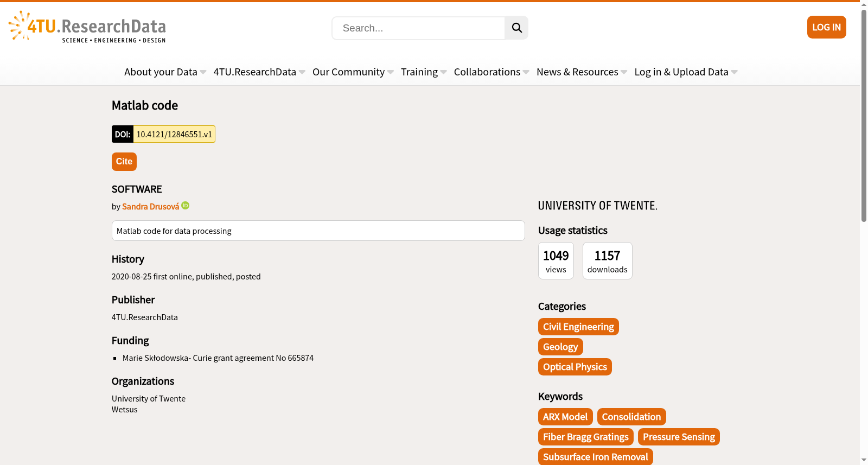Click the publisher text '4TU.ResearchData'
Screen dimensions: 868x465
[145, 317]
